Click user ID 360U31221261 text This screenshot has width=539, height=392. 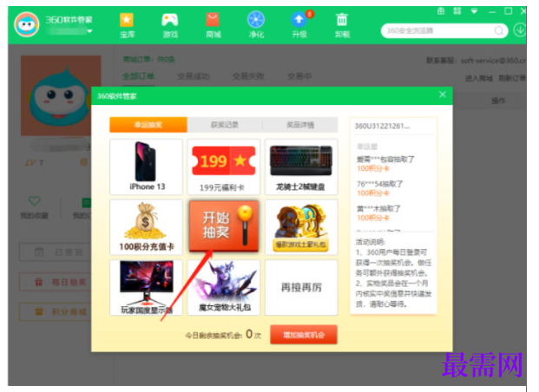point(382,126)
